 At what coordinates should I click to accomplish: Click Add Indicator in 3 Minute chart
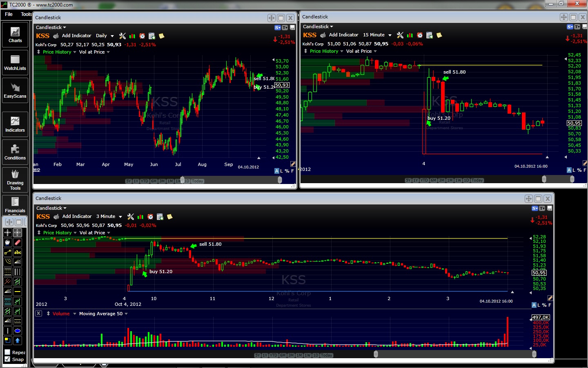point(77,217)
